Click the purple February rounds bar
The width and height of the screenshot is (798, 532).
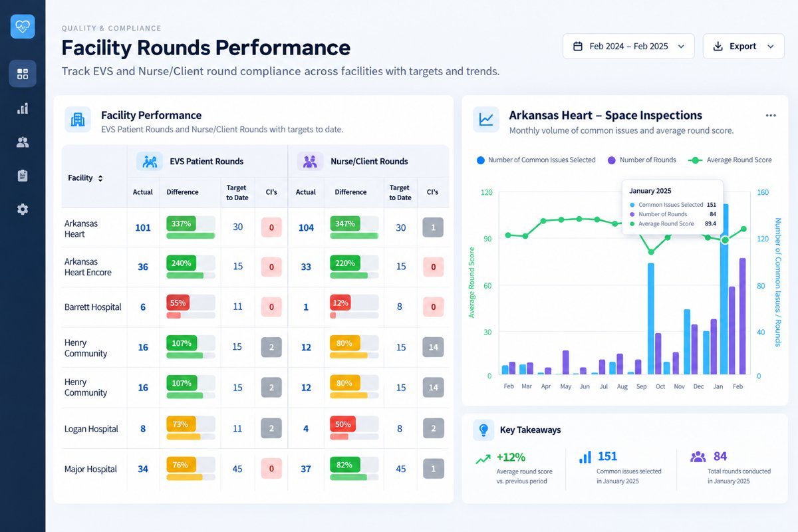pyautogui.click(x=743, y=315)
